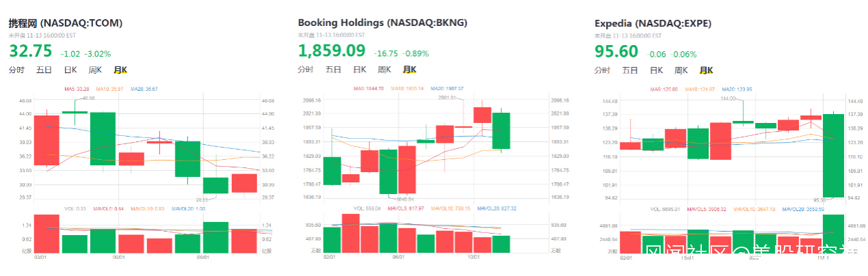Image resolution: width=868 pixels, height=276 pixels.
Task: Click the tall rightmost green candle in Expedia chart
Action: [x=833, y=155]
